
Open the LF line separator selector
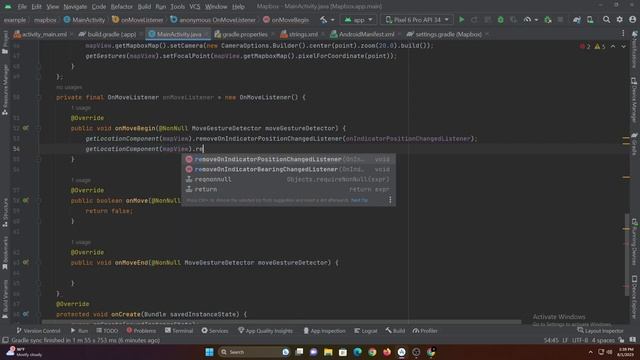click(565, 340)
